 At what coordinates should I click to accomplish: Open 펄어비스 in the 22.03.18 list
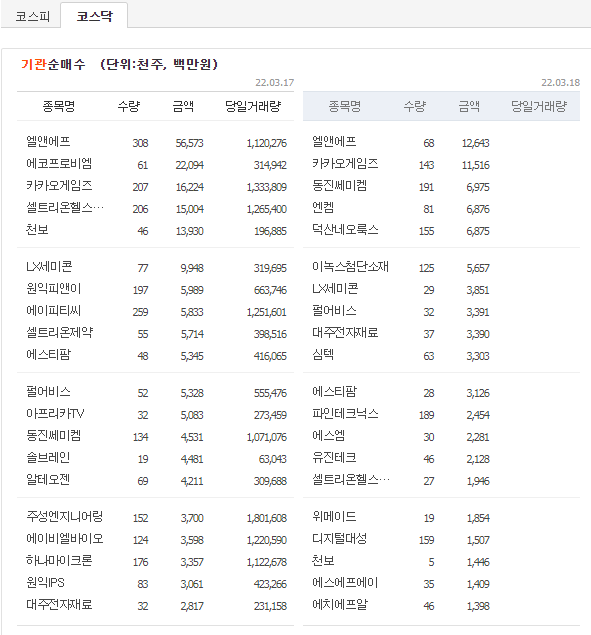(x=334, y=310)
